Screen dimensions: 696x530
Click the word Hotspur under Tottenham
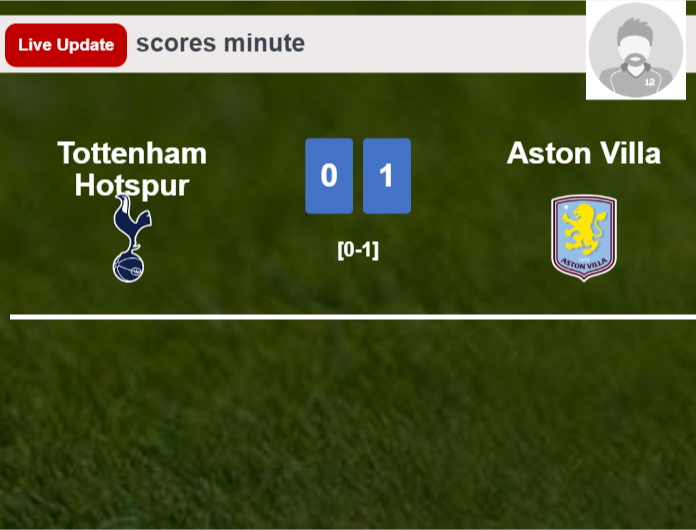pyautogui.click(x=132, y=185)
